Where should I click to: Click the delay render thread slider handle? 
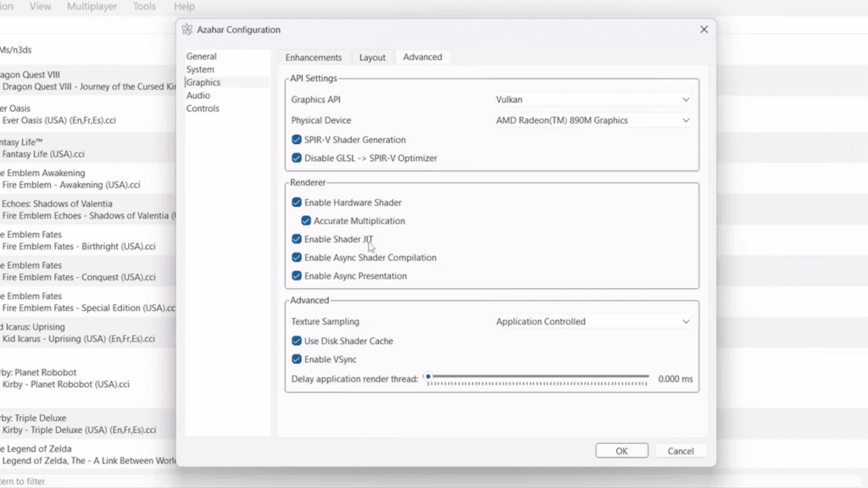[428, 377]
